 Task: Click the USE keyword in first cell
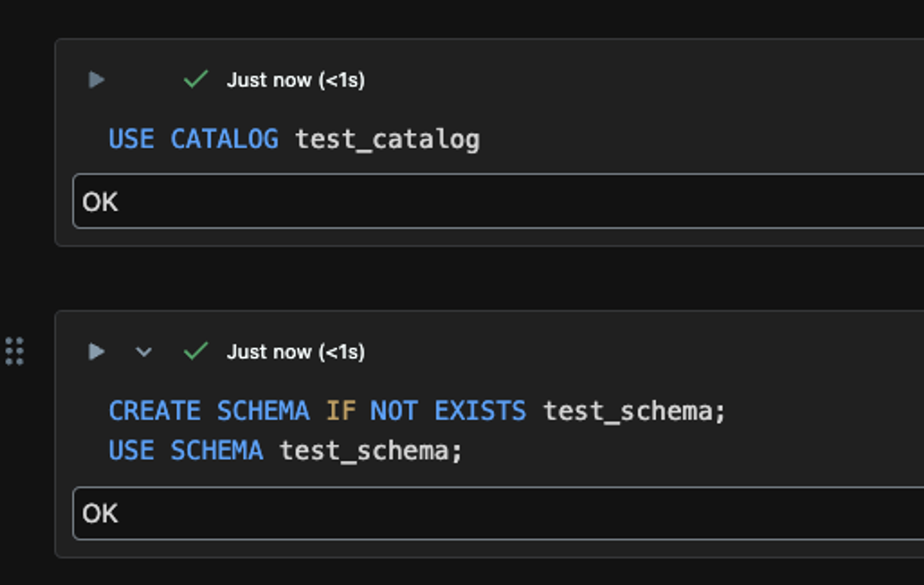(131, 139)
